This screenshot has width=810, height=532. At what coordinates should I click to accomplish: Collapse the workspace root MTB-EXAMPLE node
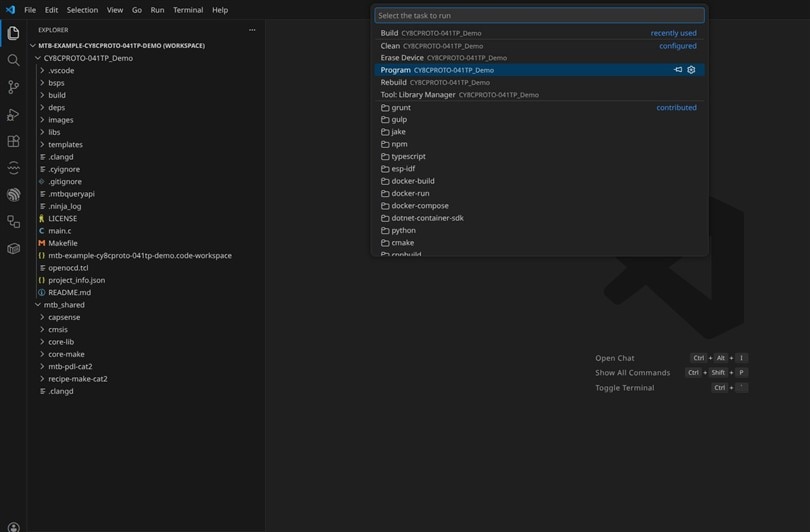(x=33, y=45)
